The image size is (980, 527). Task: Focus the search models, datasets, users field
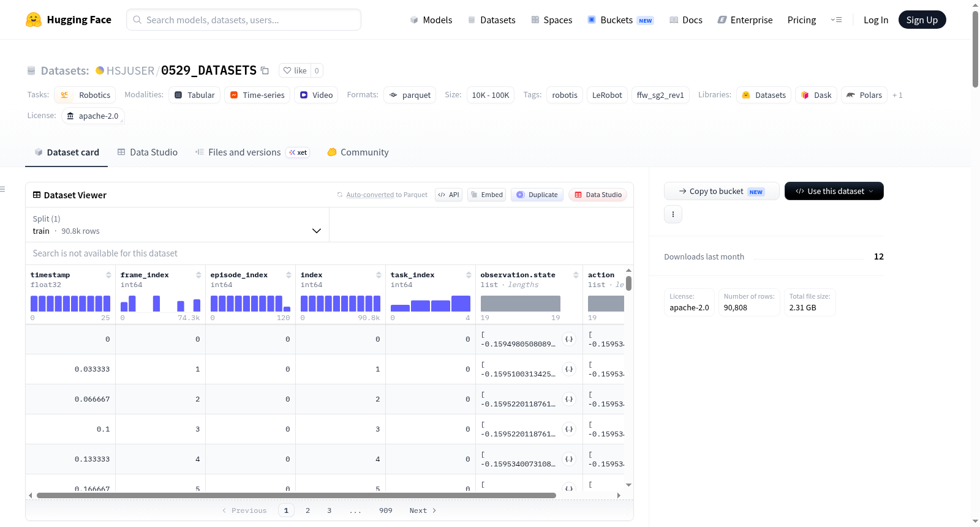(x=244, y=20)
